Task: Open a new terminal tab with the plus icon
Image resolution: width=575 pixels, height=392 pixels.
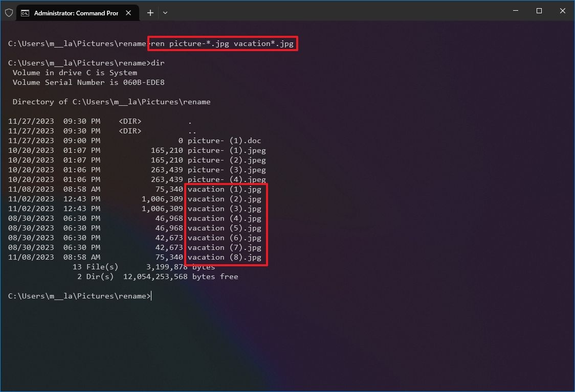Action: point(150,12)
